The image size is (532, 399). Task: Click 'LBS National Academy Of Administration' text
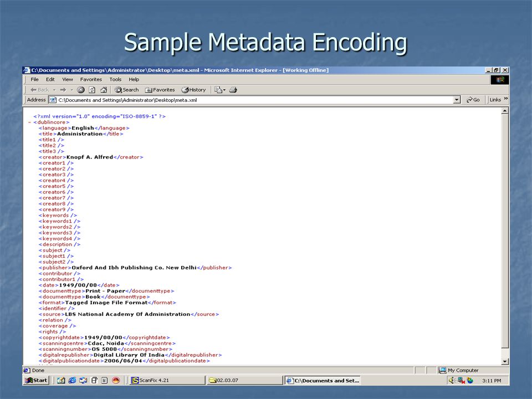(127, 314)
